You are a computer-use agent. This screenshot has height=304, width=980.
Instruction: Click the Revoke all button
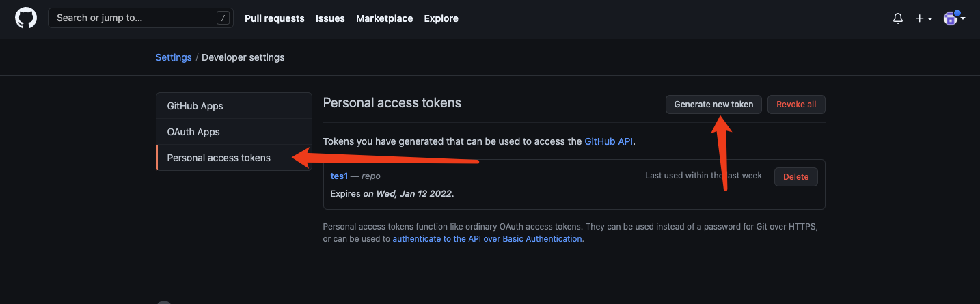796,105
